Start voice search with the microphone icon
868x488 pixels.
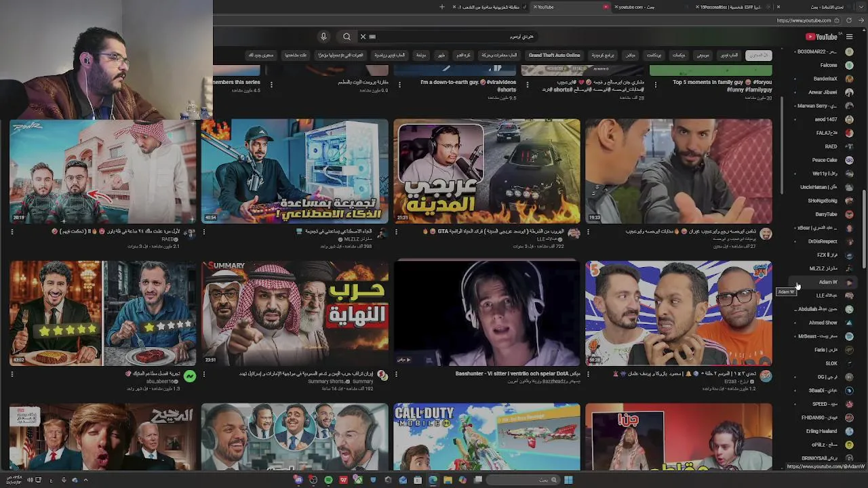click(323, 37)
